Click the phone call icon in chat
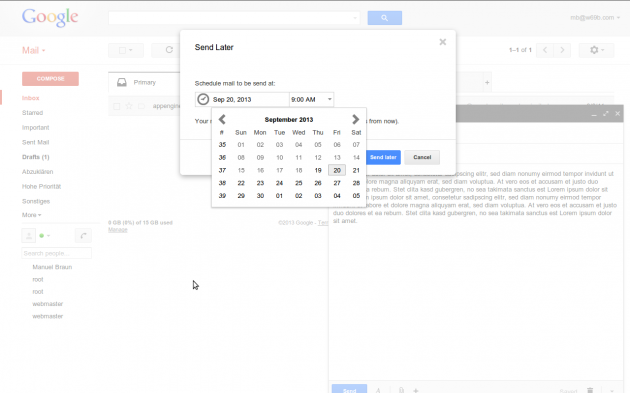 click(x=83, y=236)
